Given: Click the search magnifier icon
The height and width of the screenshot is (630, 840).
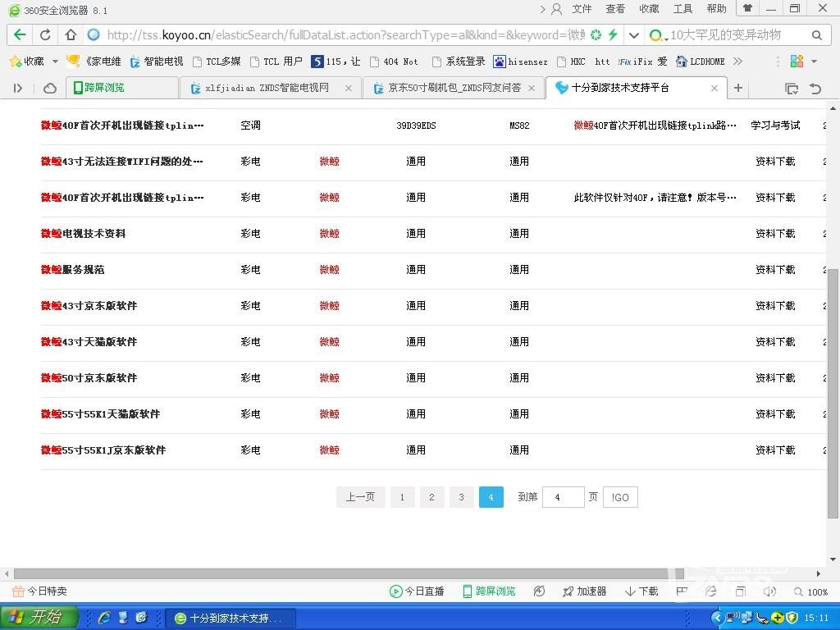Looking at the screenshot, I should 816,35.
